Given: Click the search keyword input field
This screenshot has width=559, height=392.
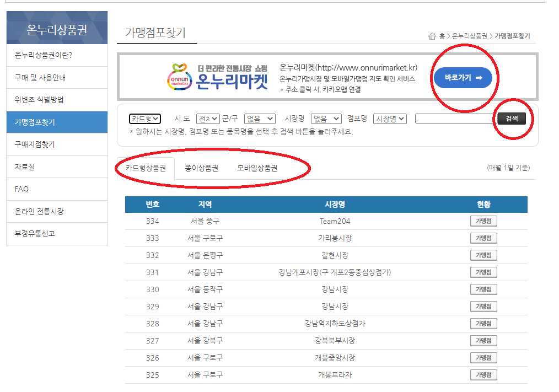Looking at the screenshot, I should (455, 119).
